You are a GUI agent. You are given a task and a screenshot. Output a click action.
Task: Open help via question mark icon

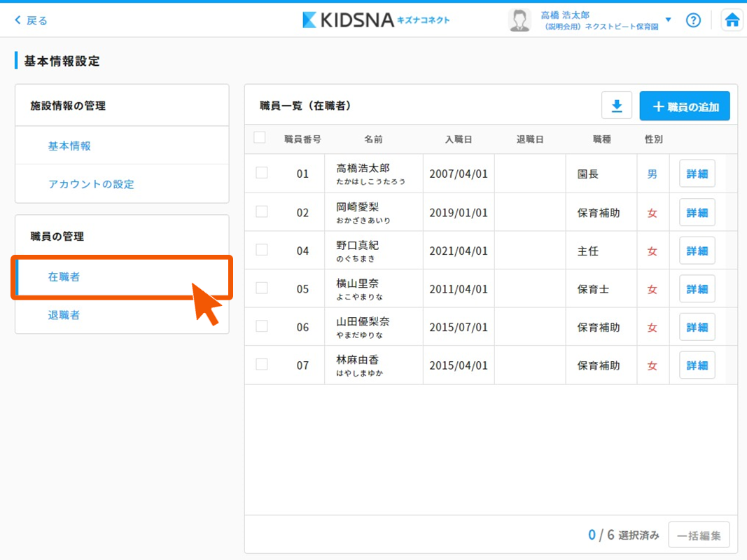(693, 20)
